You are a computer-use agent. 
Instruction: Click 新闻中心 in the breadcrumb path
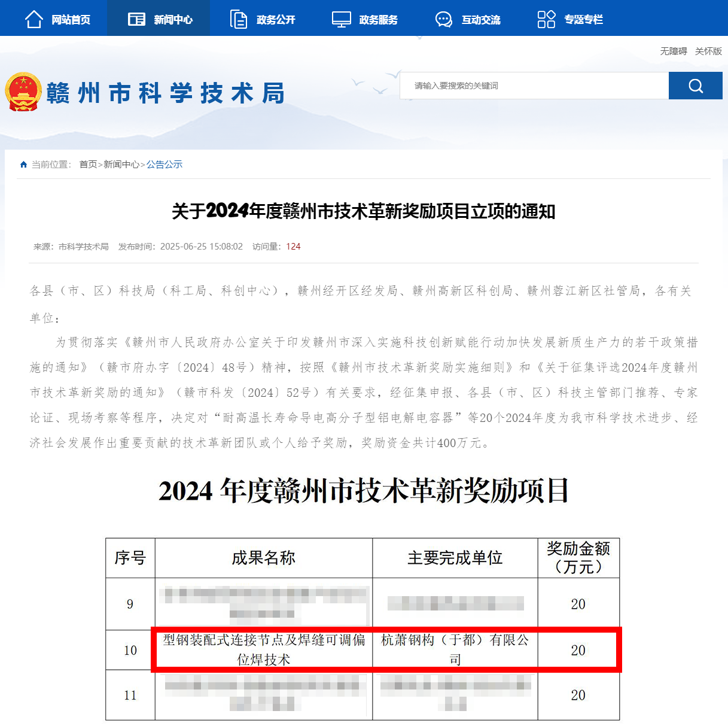tap(121, 165)
